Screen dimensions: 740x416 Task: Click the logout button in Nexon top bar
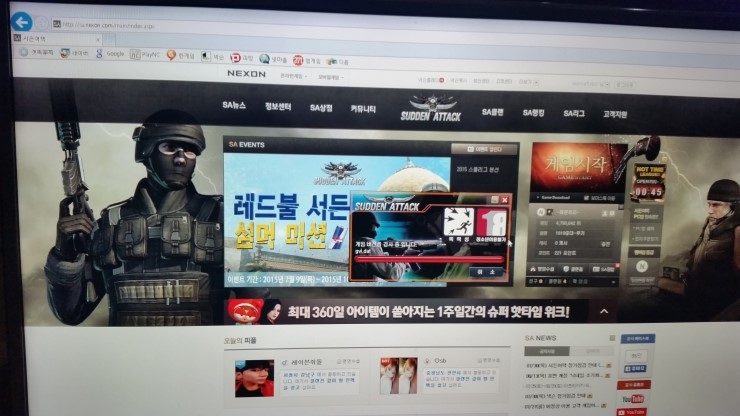(x=625, y=85)
